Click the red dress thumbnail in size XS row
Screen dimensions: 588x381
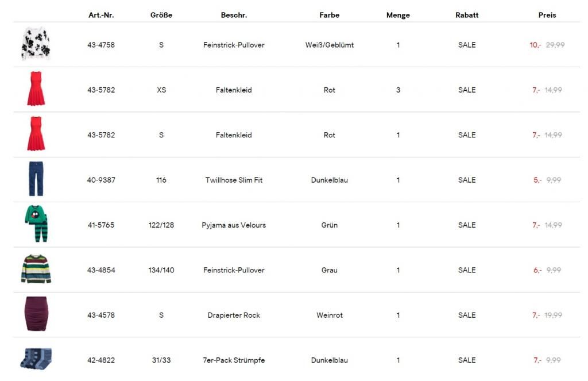coord(36,89)
